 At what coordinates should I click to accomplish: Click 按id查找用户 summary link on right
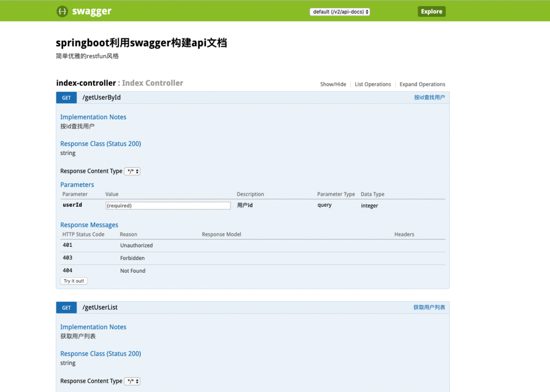pos(430,97)
